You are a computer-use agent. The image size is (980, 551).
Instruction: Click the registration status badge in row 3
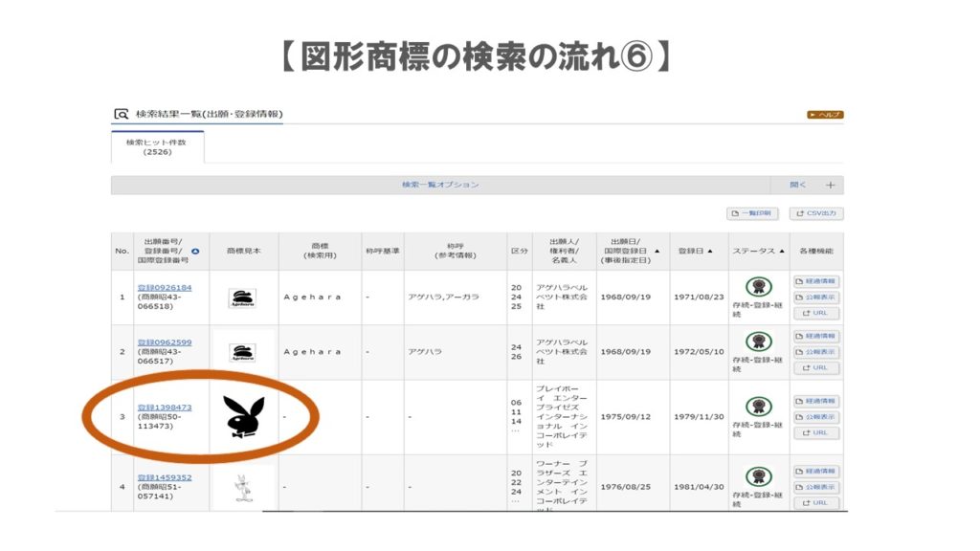759,408
